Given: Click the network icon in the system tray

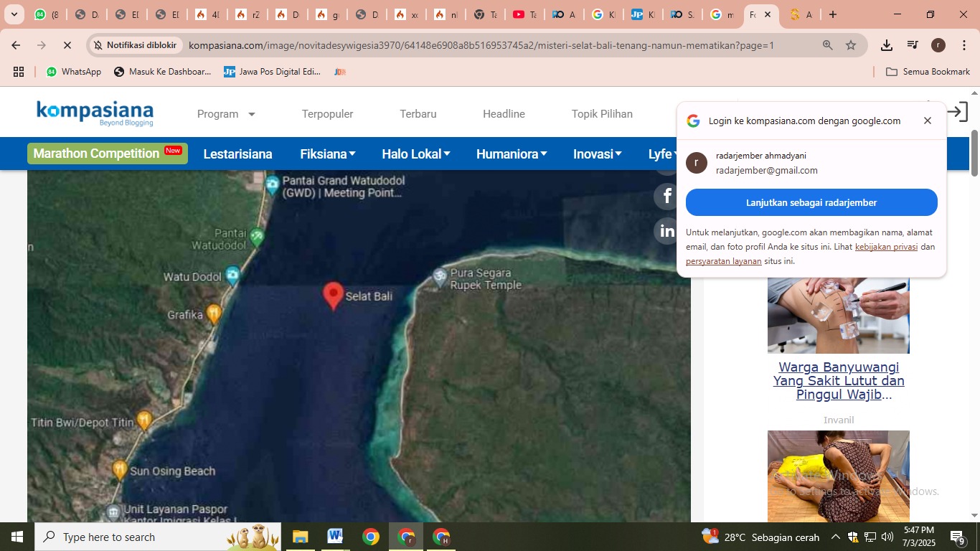Looking at the screenshot, I should pyautogui.click(x=870, y=537).
